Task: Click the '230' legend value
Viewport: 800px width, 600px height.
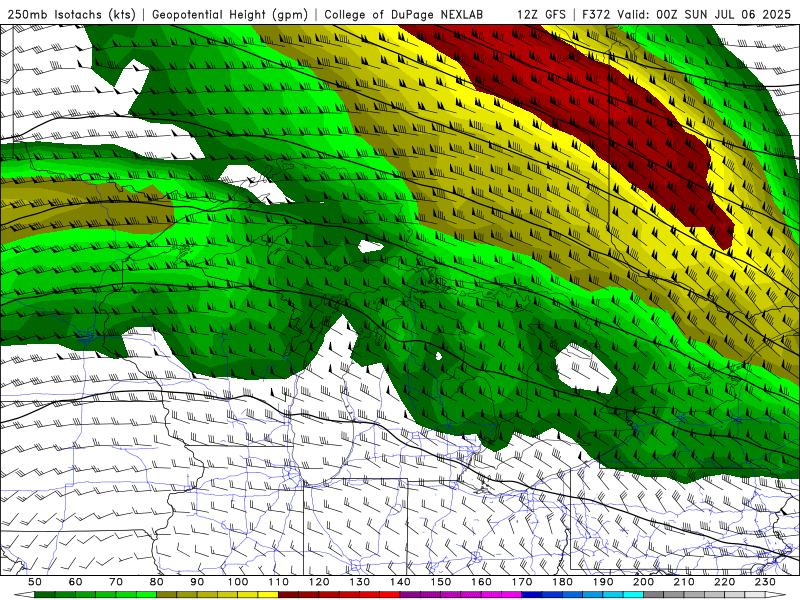Action: pos(765,582)
